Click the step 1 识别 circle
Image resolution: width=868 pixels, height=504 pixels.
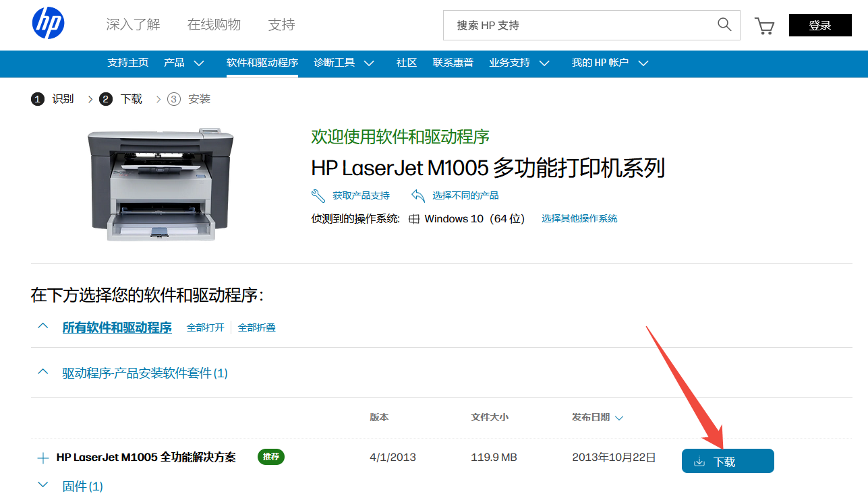(x=38, y=99)
